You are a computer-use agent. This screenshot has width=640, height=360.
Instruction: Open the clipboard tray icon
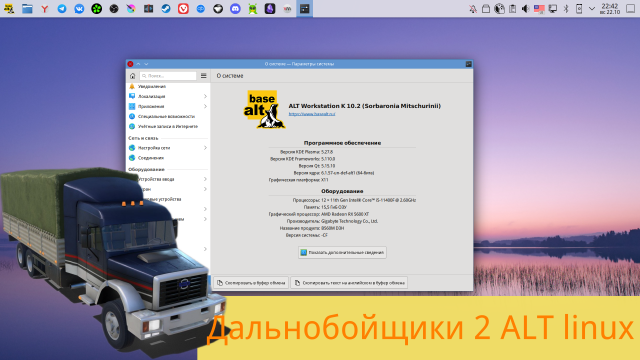pyautogui.click(x=512, y=9)
